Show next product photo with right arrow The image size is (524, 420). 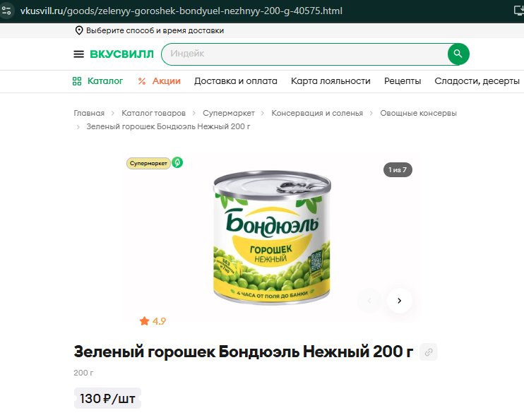click(399, 301)
